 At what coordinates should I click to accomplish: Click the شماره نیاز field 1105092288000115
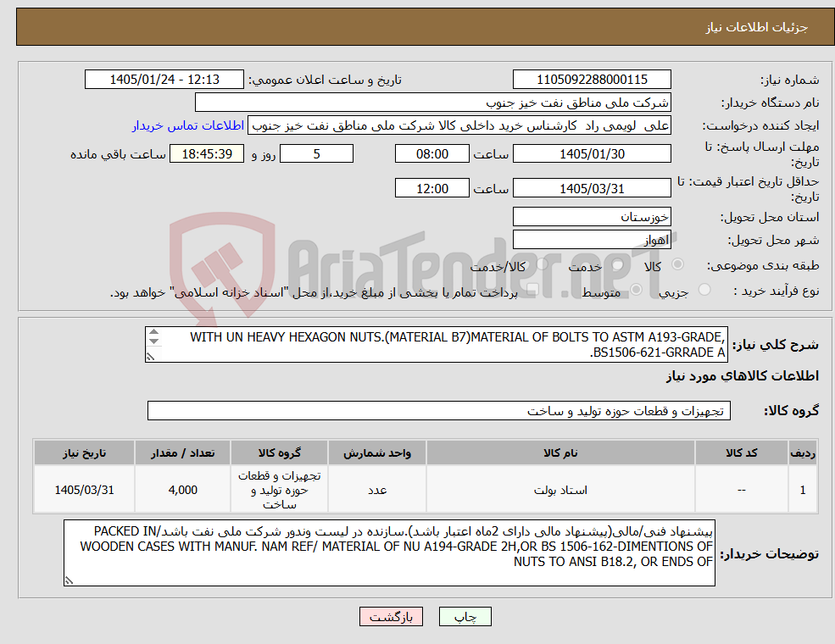tap(592, 80)
